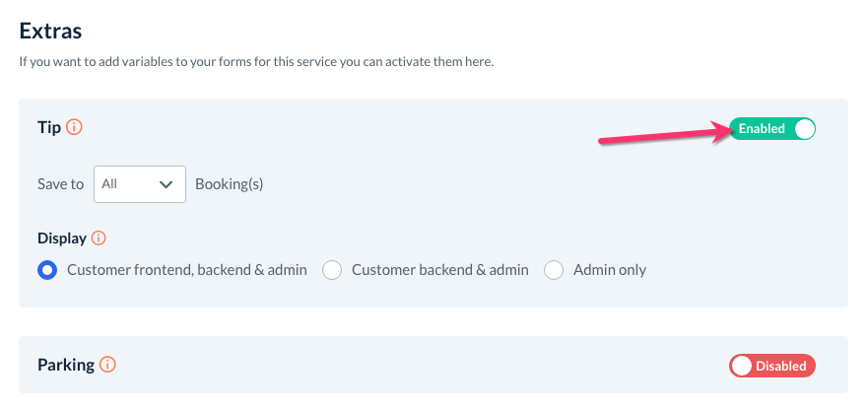Click the chevron arrow in the Save to box
The image size is (868, 408).
[x=167, y=184]
